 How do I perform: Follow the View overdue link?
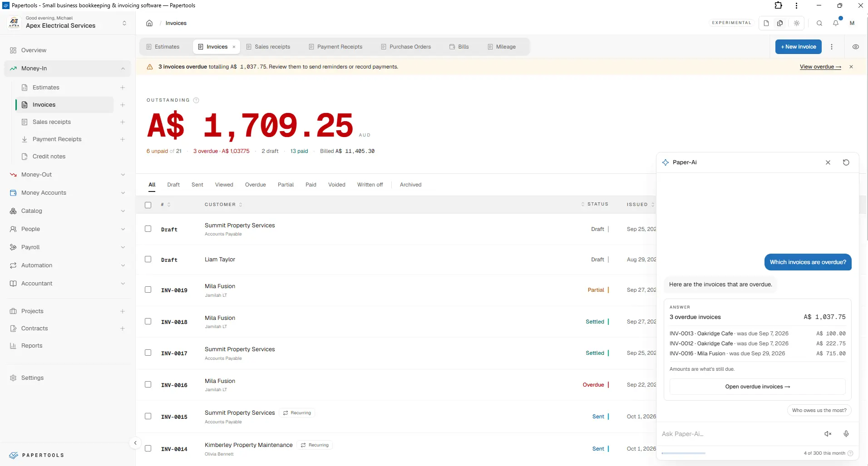820,67
